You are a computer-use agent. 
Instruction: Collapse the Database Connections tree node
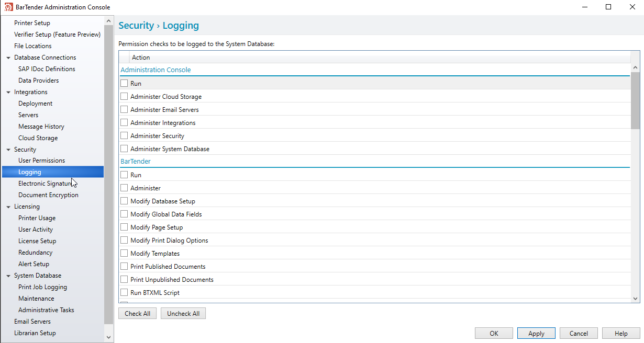click(8, 58)
